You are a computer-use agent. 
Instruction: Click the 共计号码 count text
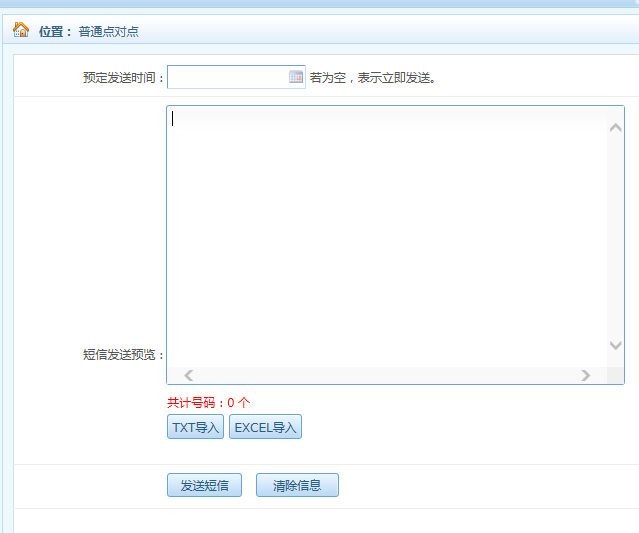[208, 402]
